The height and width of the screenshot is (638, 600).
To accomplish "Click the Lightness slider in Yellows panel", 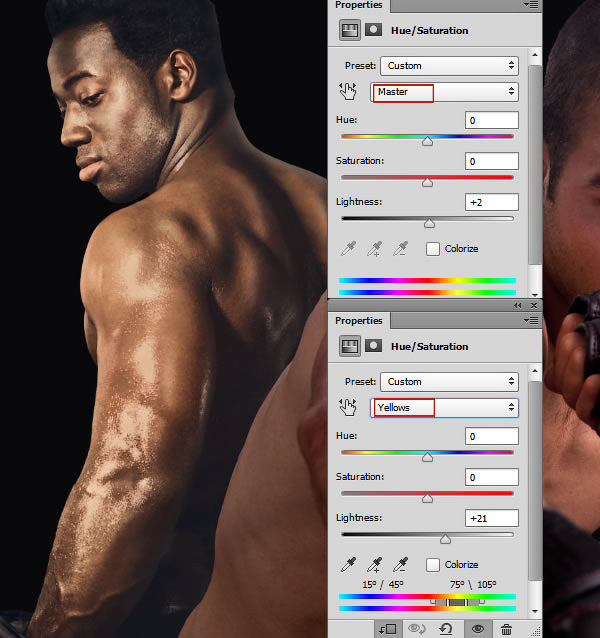I will click(445, 539).
